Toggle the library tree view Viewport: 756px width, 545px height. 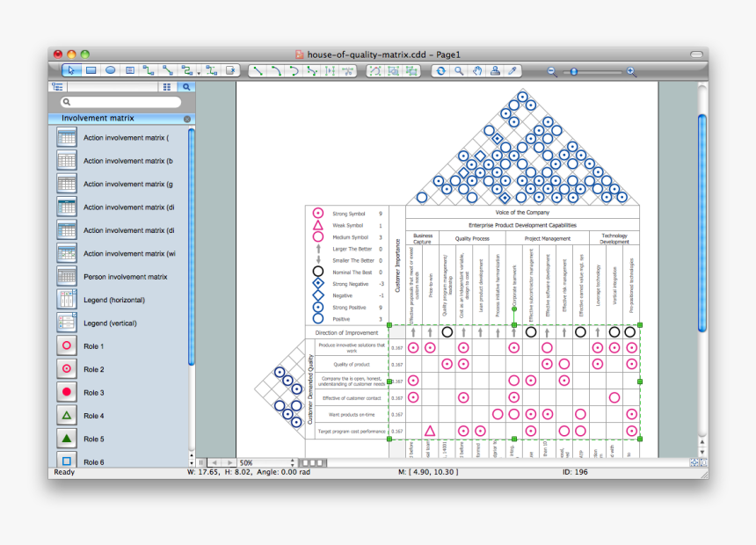tap(58, 87)
